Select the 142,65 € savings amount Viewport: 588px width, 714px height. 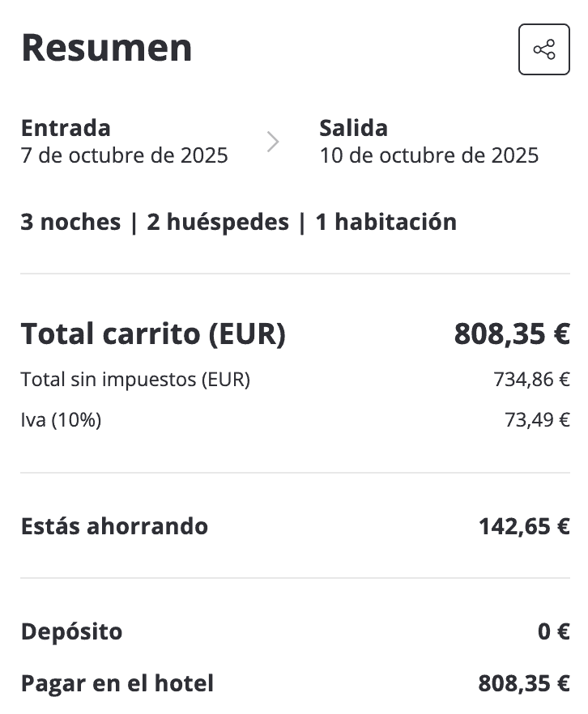[x=524, y=526]
